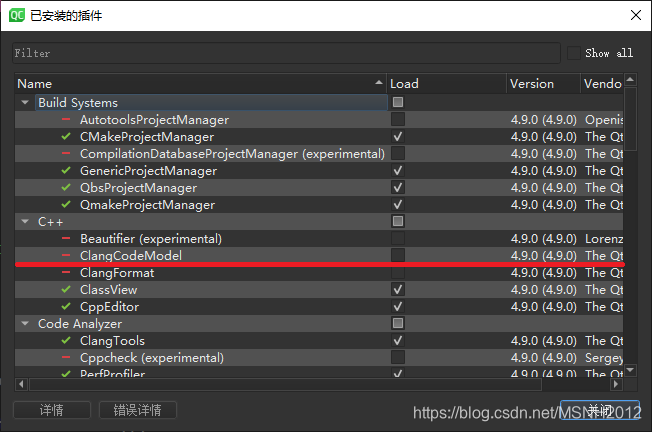This screenshot has width=652, height=432.
Task: Uncheck the QbsProjectManager load checkbox
Action: tap(398, 188)
